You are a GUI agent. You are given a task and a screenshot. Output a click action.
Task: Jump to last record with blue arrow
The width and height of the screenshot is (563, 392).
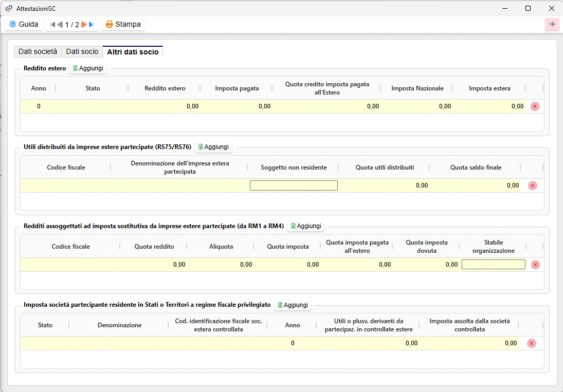(x=92, y=25)
